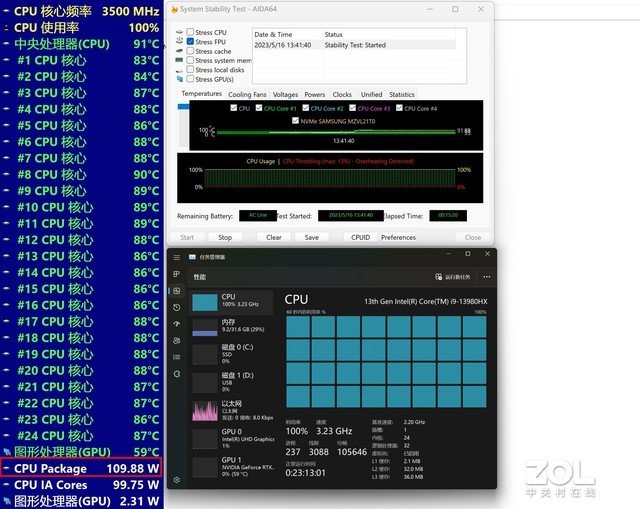640x509 pixels.
Task: Click the Stop button in AIDA64
Action: coord(225,237)
